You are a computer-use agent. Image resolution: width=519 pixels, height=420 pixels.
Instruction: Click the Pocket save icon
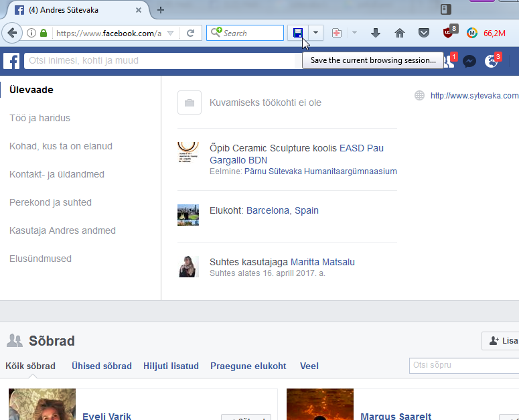coord(424,33)
